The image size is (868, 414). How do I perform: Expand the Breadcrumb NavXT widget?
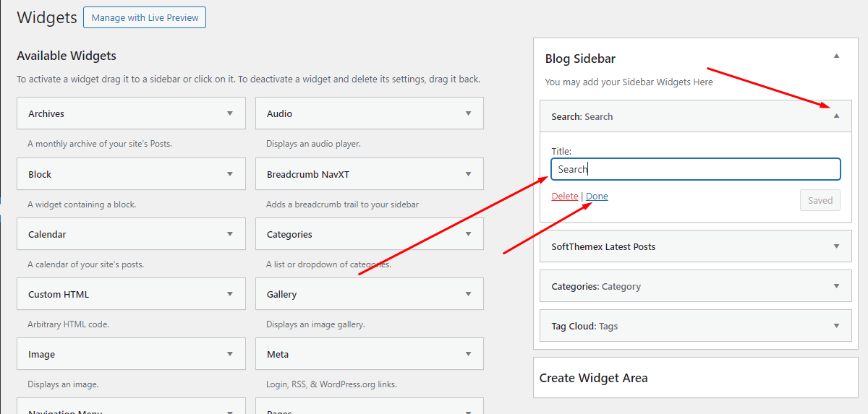(469, 174)
